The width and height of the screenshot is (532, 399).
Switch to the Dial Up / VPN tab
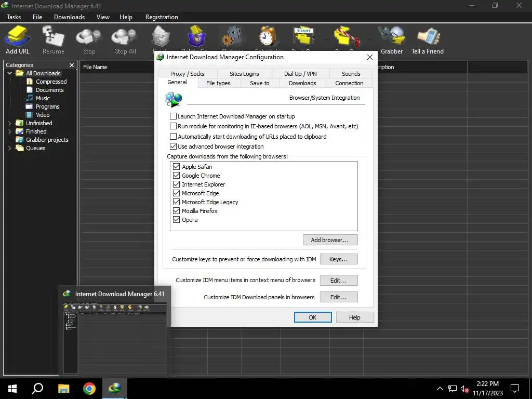pyautogui.click(x=300, y=74)
